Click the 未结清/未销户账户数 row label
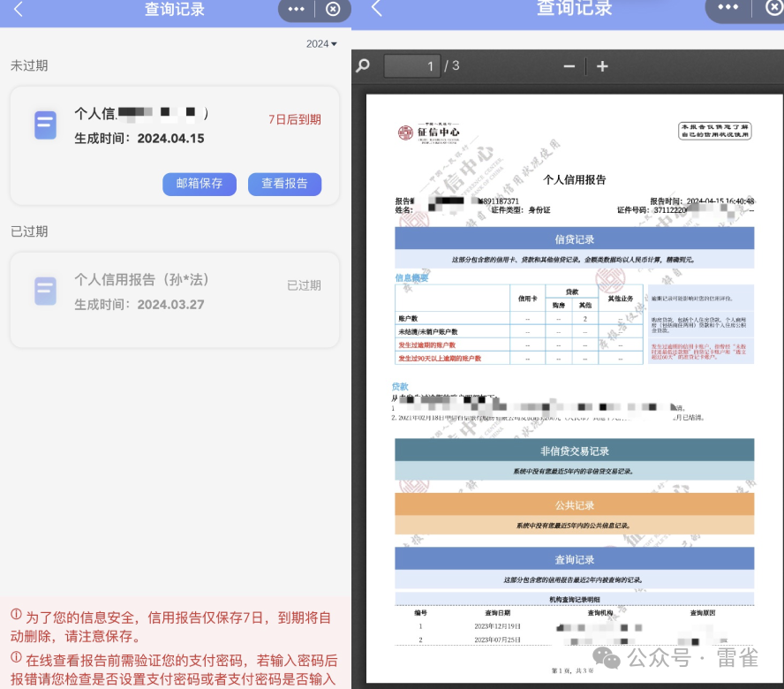Image resolution: width=784 pixels, height=689 pixels. click(x=427, y=332)
